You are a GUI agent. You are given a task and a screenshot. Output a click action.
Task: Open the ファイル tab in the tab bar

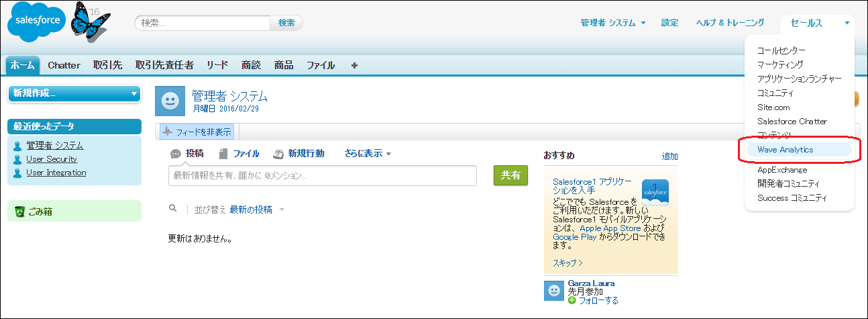click(321, 65)
